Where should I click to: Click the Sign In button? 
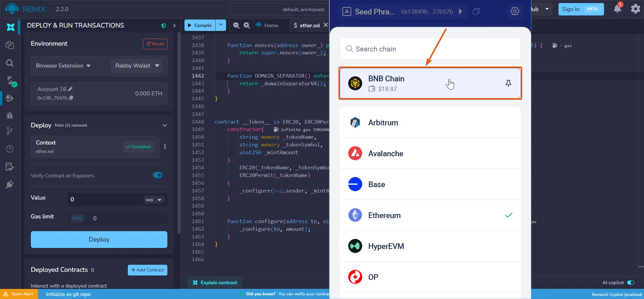[581, 9]
